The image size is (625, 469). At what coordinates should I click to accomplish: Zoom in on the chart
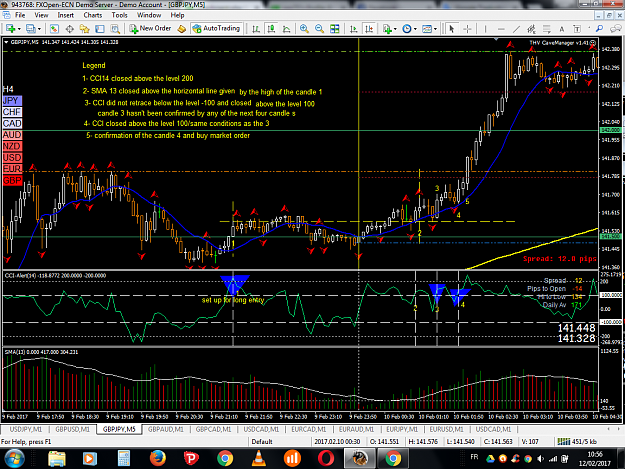coord(304,29)
